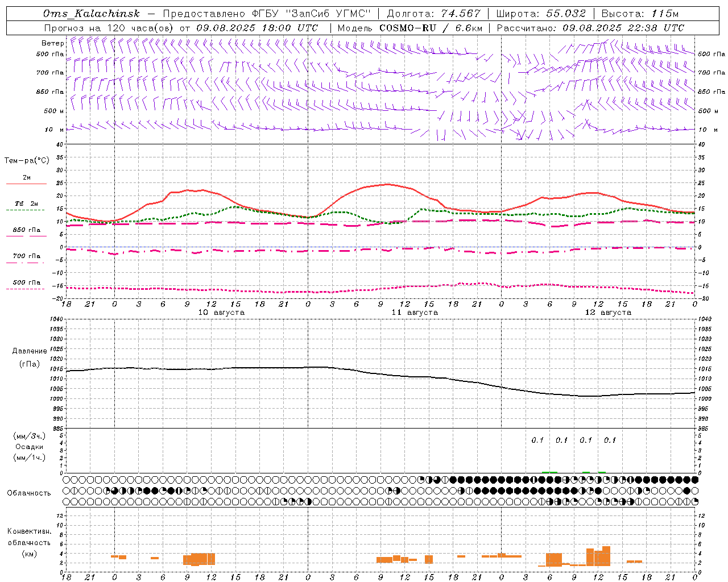
Task: Click the green dashed legend line under Td 2м
Action: point(26,210)
